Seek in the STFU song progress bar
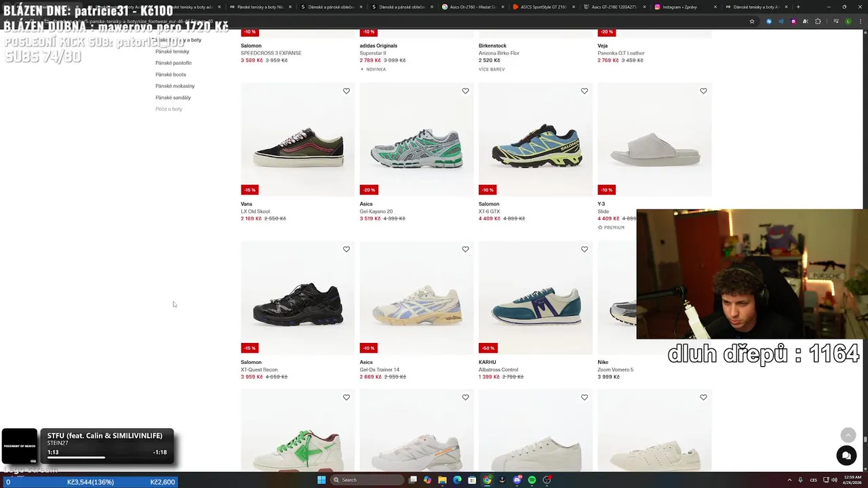The height and width of the screenshot is (488, 868). pyautogui.click(x=106, y=457)
